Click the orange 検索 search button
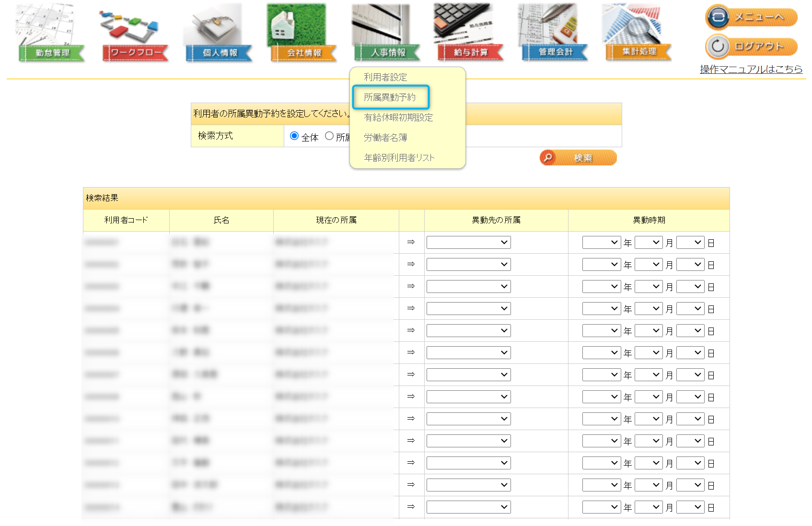This screenshot has width=812, height=526. [x=578, y=158]
